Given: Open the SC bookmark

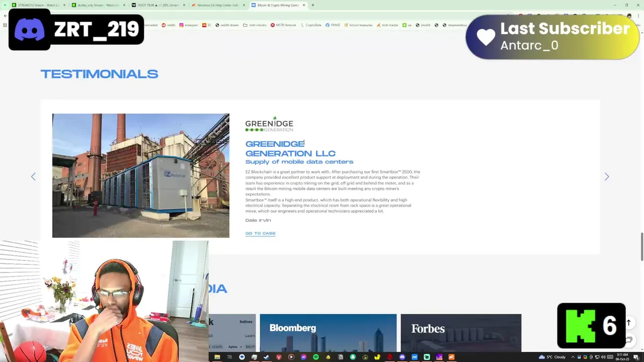Looking at the screenshot, I should point(207,25).
